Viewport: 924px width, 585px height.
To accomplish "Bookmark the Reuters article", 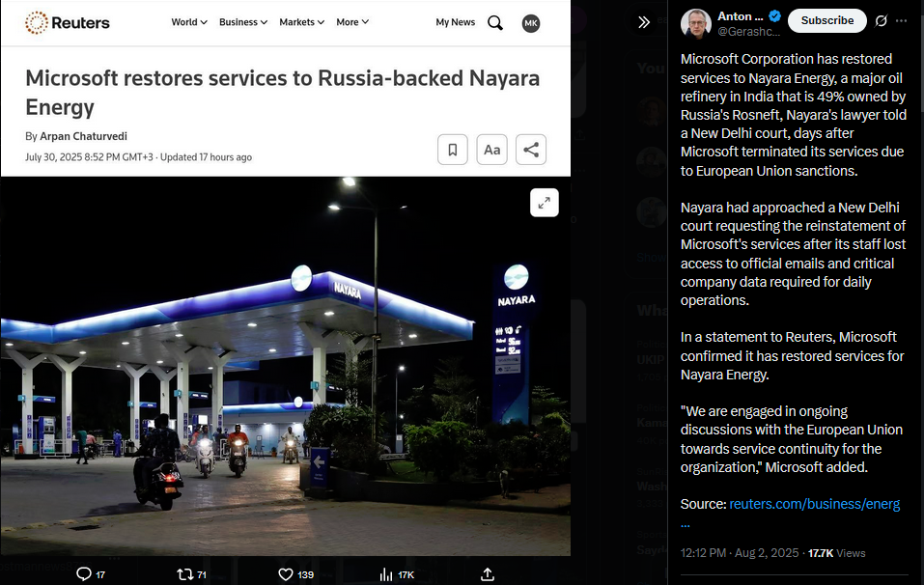I will 453,150.
